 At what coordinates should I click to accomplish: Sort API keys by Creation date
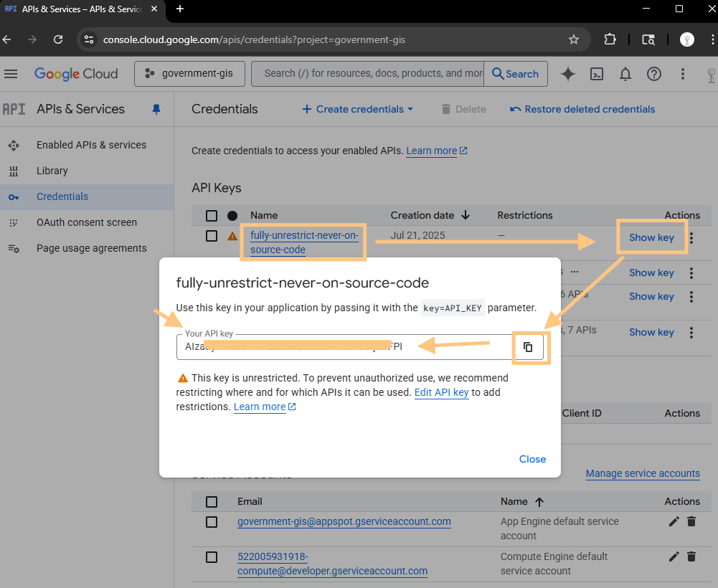[430, 215]
